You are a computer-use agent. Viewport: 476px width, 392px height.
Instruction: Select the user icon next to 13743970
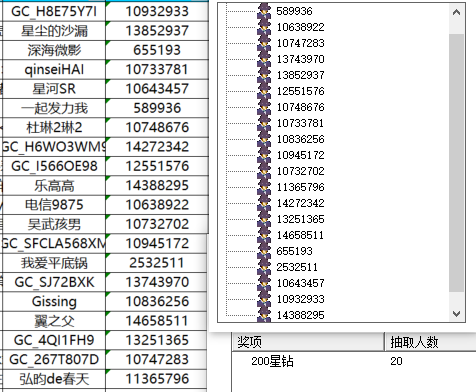coord(264,59)
